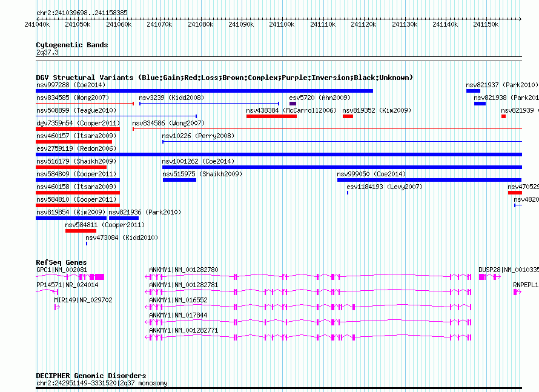Open the dgv7359n54 (Cooper2011) label
The image size is (539, 392).
pyautogui.click(x=78, y=123)
